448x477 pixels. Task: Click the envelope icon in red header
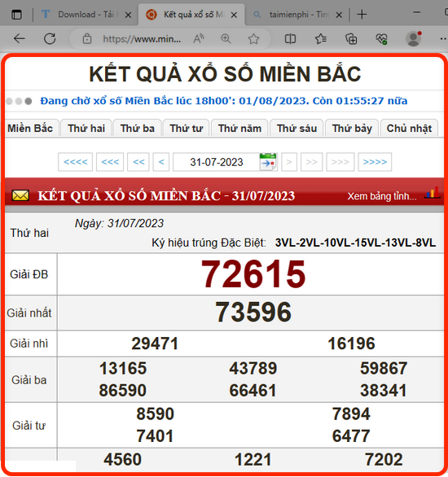[20, 195]
